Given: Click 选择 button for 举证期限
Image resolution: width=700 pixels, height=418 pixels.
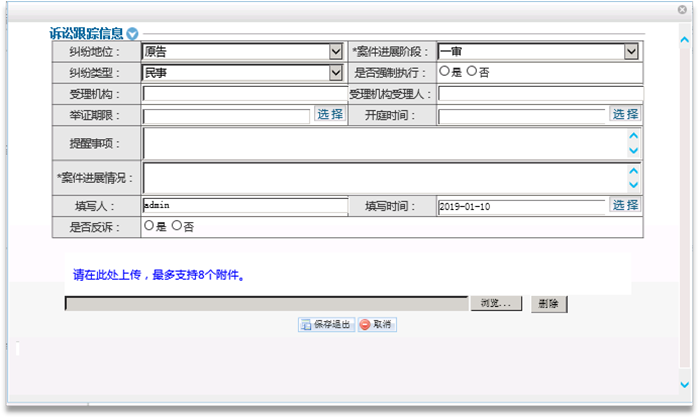Looking at the screenshot, I should pyautogui.click(x=330, y=115).
